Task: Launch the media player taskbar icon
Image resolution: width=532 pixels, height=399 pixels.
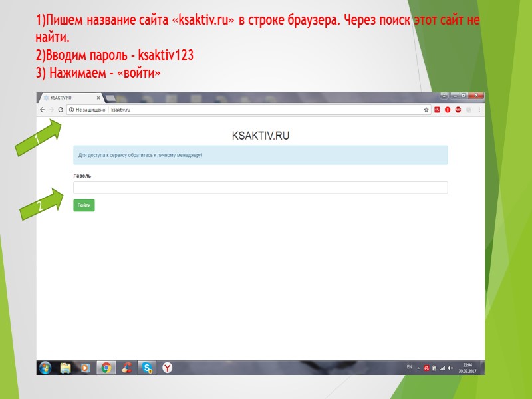Action: pyautogui.click(x=86, y=368)
